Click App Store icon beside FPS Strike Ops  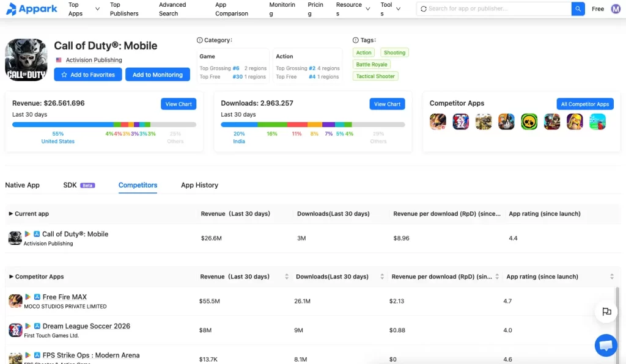click(x=37, y=355)
